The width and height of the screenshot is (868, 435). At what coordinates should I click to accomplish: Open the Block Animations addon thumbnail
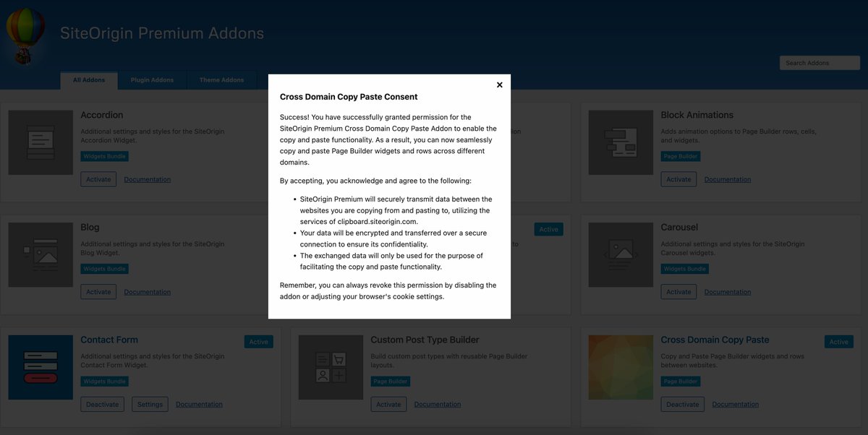[621, 142]
